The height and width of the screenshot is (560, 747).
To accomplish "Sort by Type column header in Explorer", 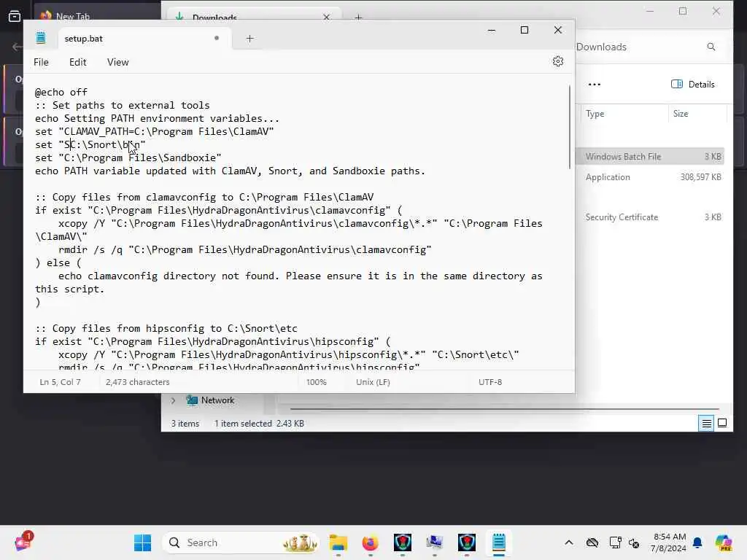I will coord(595,114).
